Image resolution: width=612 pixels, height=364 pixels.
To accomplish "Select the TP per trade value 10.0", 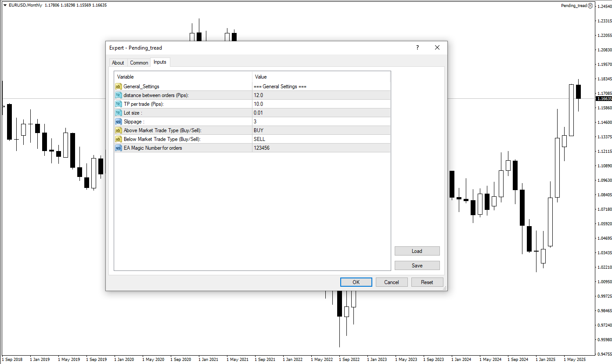I will point(321,104).
